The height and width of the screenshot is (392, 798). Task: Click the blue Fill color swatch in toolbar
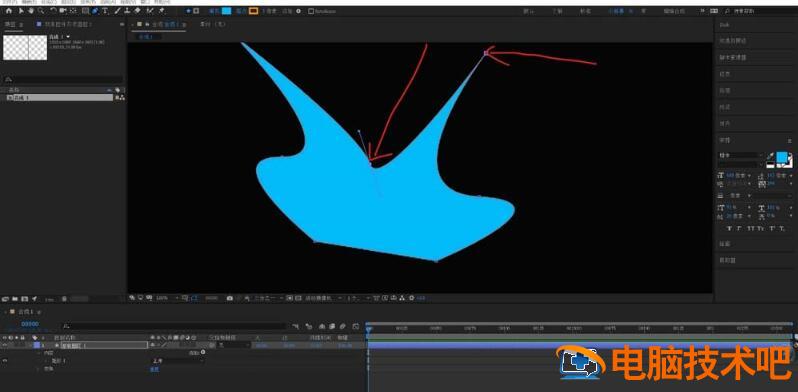226,11
